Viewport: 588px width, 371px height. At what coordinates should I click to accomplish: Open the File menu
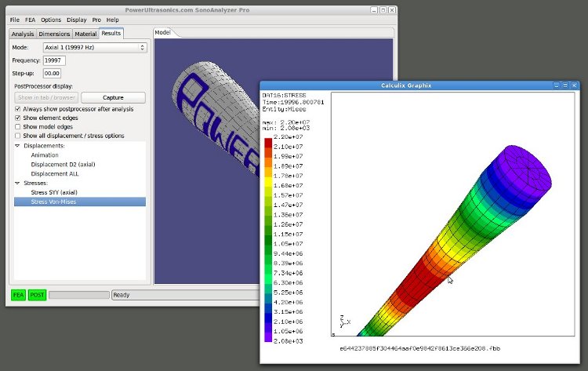tap(15, 20)
